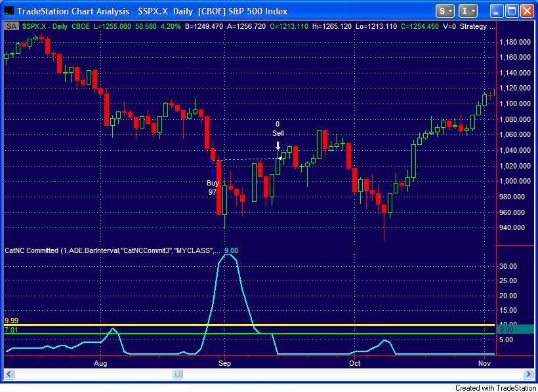Click the 'Lo=1213.110' low value
Image resolution: width=538 pixels, height=392 pixels.
coord(377,26)
